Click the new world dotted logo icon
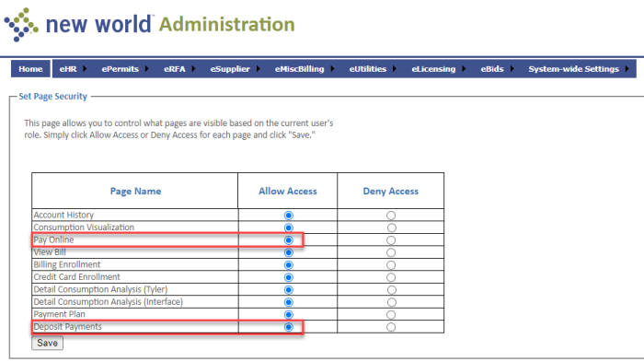Screen dimensions: 644x362 (x=21, y=25)
